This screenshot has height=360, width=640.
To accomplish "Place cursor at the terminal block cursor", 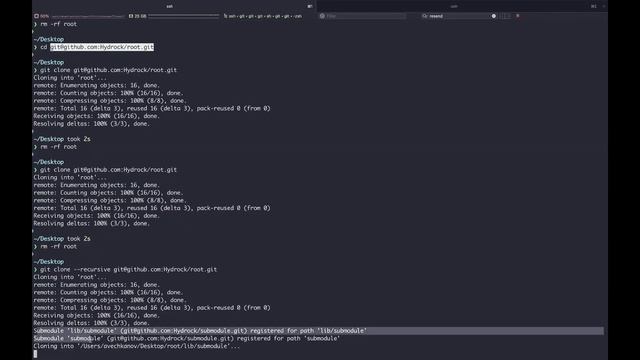I will point(36,354).
